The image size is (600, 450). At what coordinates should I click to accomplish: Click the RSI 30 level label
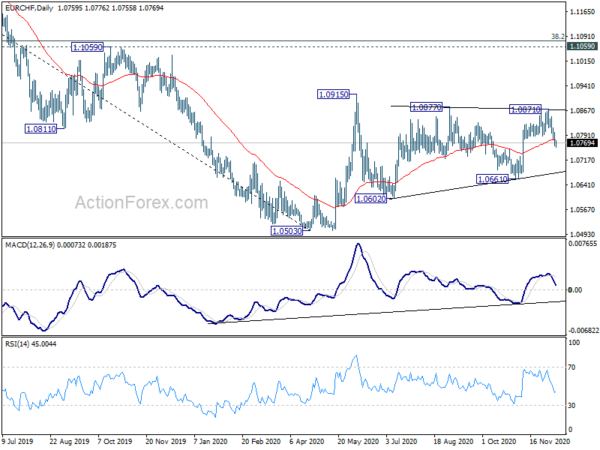click(572, 405)
